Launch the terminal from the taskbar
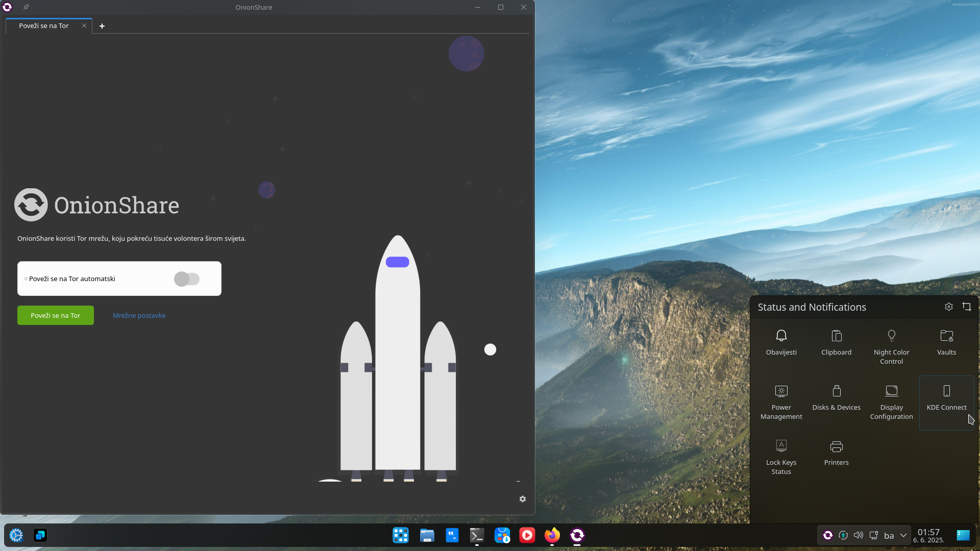980x551 pixels. pos(477,535)
